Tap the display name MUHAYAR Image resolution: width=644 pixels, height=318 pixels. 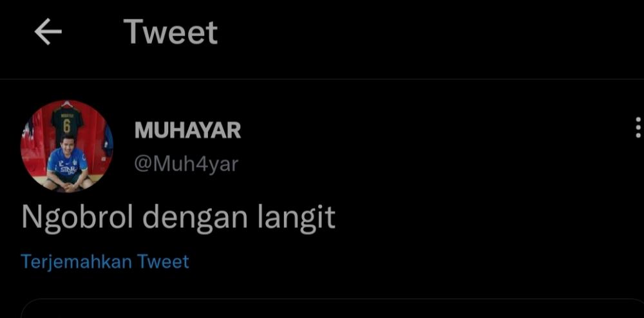pyautogui.click(x=187, y=131)
